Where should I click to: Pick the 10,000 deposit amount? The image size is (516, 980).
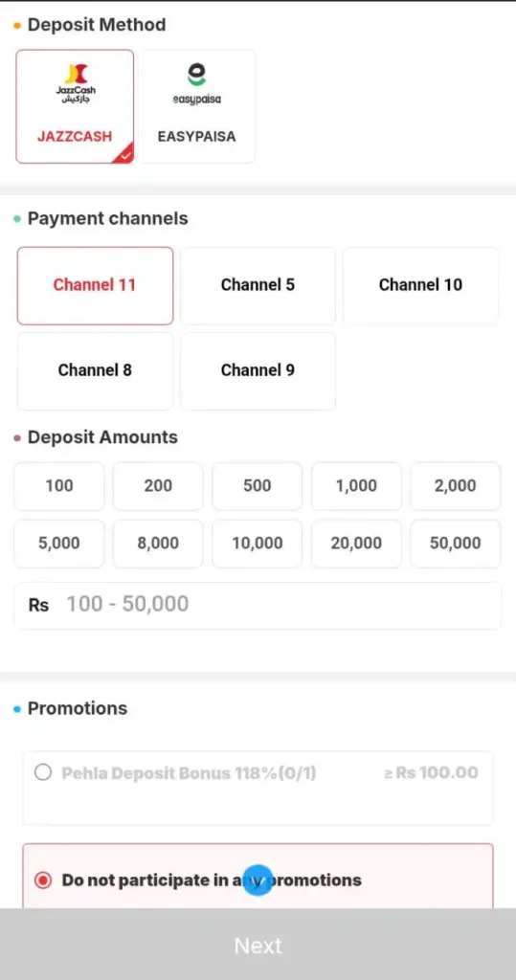[258, 544]
